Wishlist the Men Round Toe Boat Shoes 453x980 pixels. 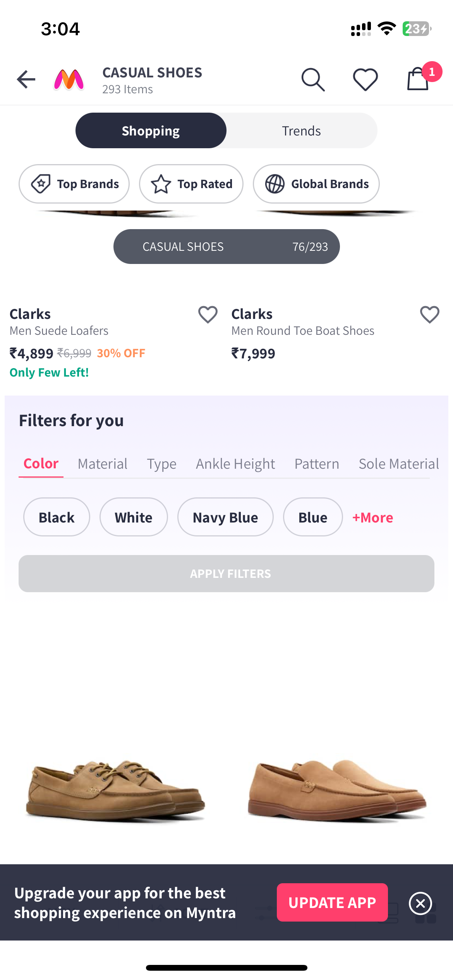click(x=429, y=314)
